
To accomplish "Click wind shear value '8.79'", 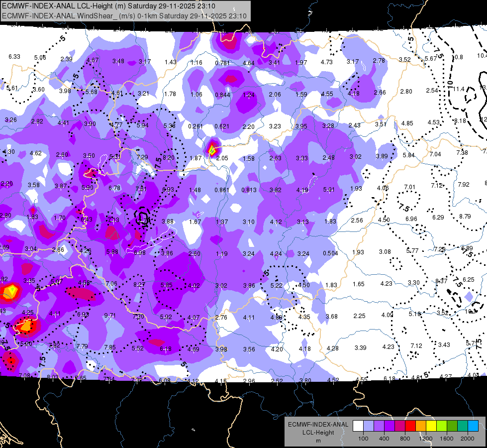I will [x=465, y=216].
